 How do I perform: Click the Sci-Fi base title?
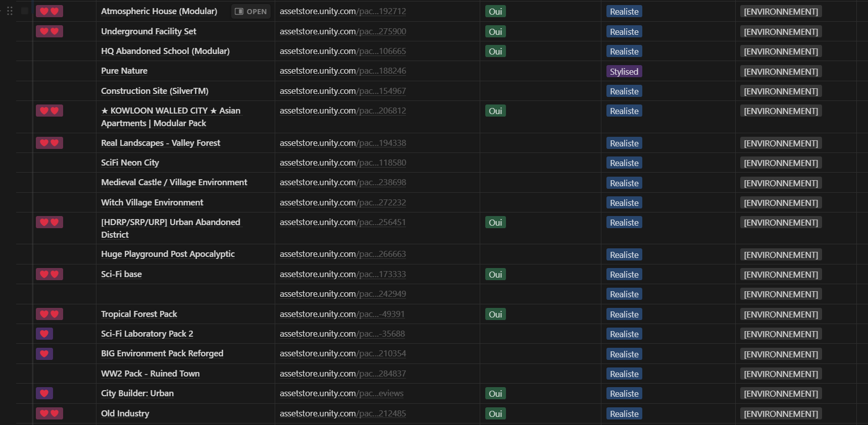tap(121, 274)
